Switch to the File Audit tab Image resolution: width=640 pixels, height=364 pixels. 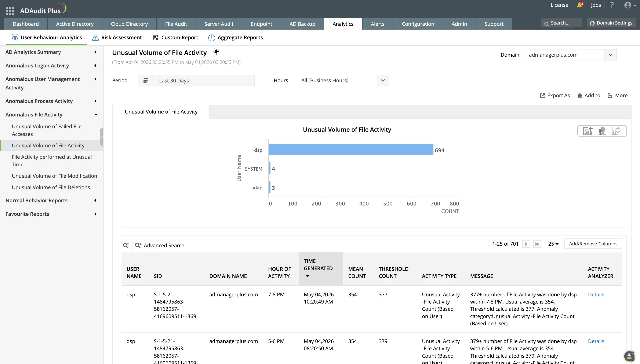[x=176, y=24]
